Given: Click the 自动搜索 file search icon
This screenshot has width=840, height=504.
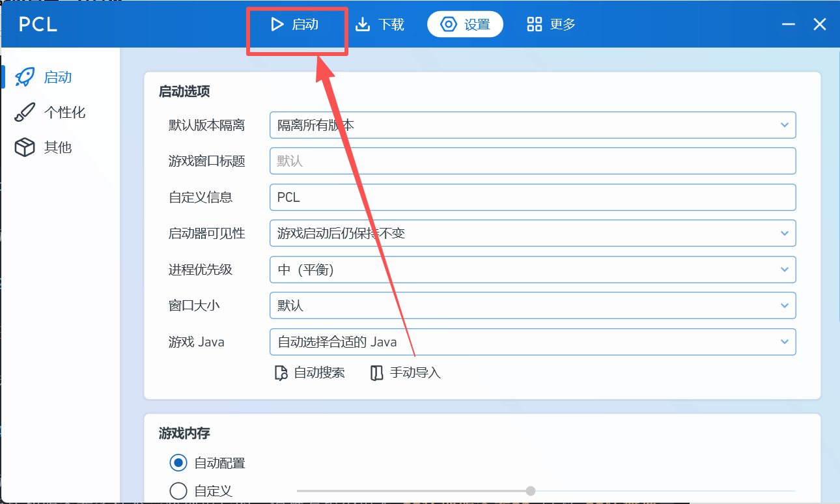Looking at the screenshot, I should click(x=281, y=373).
